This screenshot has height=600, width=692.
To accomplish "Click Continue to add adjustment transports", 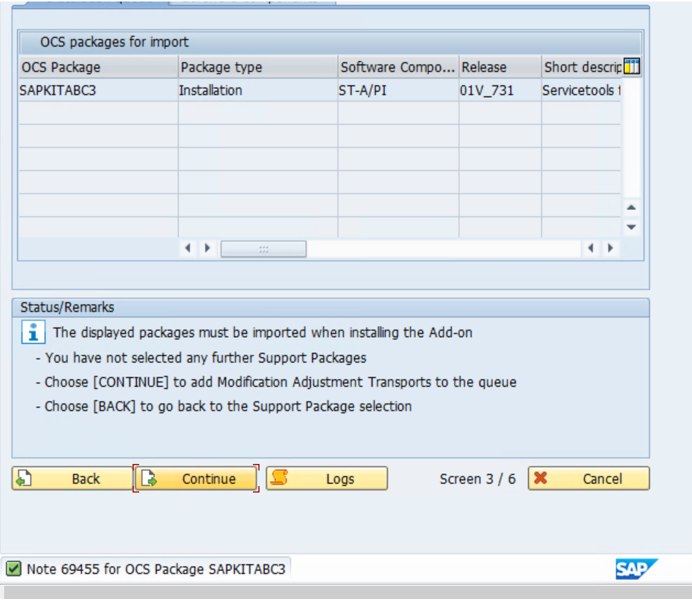I will pyautogui.click(x=196, y=479).
